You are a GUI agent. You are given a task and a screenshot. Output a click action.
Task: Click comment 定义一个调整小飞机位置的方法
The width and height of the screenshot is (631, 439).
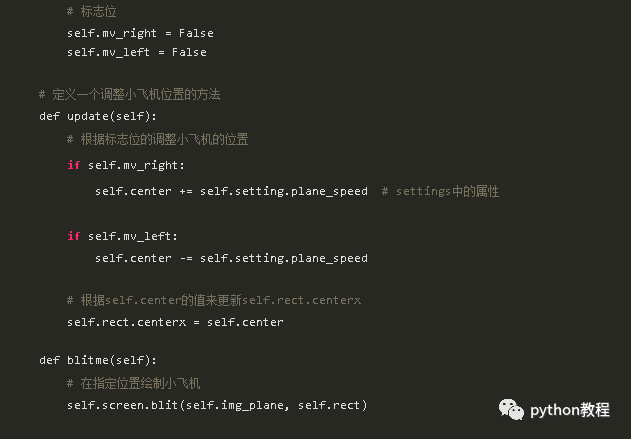130,95
